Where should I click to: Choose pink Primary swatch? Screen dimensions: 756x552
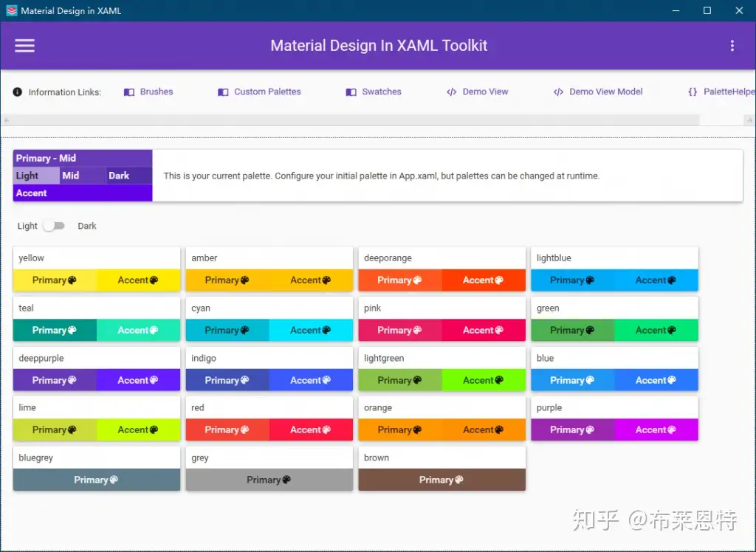click(399, 330)
